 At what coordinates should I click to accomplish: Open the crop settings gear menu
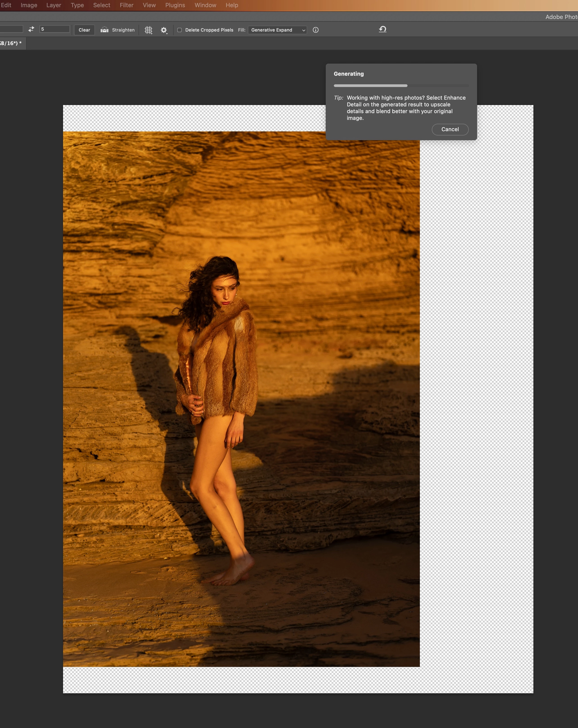[164, 30]
